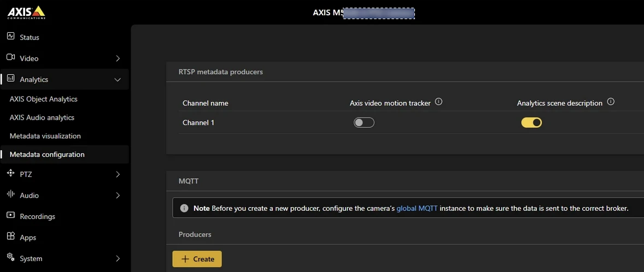Disable Analytics scene description for Channel 1
Viewport: 644px width, 272px height.
point(531,123)
